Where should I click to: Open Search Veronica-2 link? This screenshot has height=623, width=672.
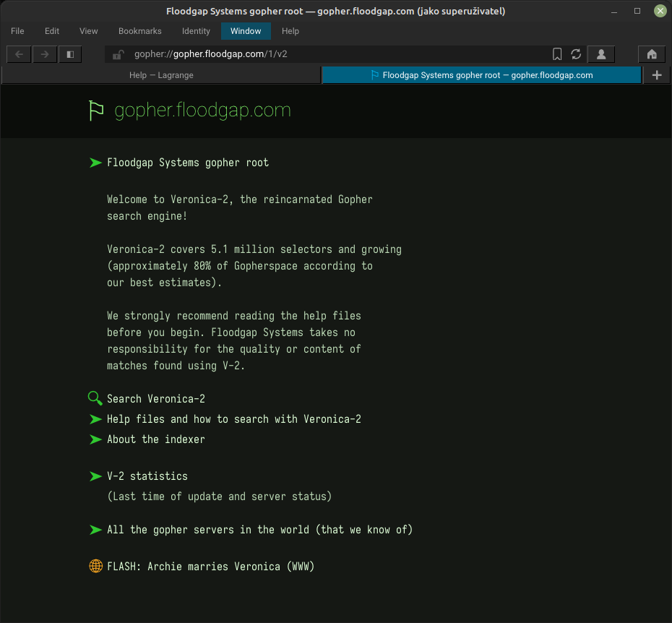155,399
